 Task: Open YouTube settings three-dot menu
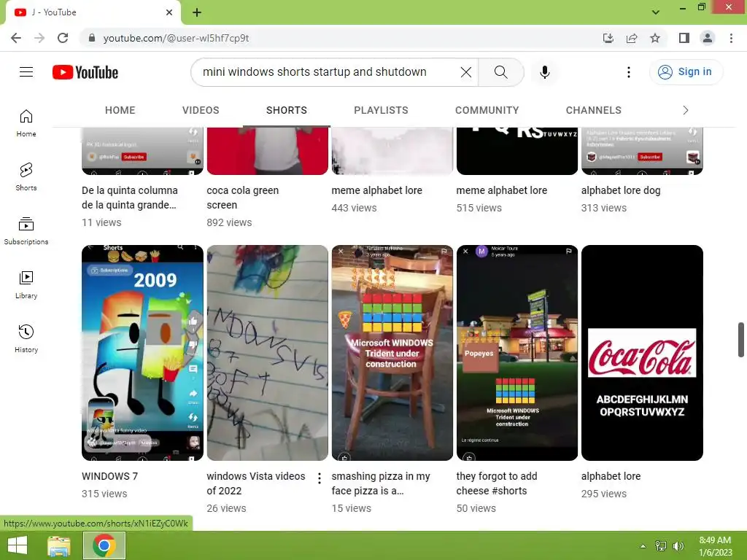(x=628, y=72)
